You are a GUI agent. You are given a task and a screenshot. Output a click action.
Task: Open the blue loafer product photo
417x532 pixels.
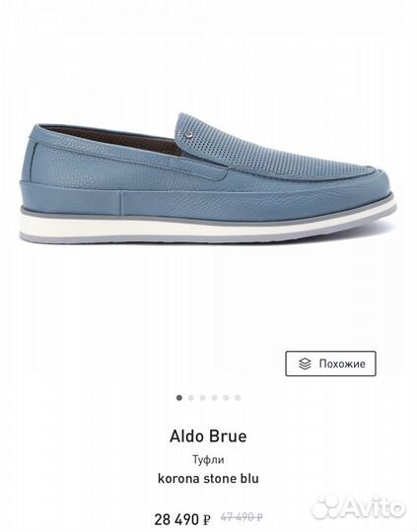tap(208, 178)
